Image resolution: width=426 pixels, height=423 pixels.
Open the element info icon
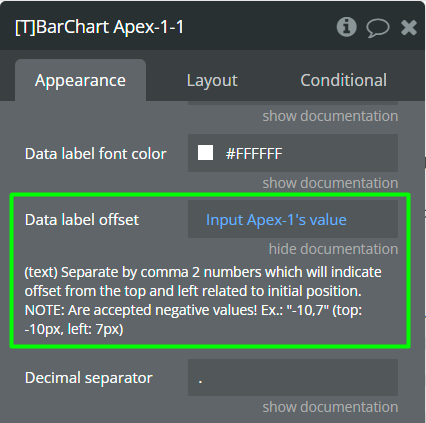click(x=346, y=27)
